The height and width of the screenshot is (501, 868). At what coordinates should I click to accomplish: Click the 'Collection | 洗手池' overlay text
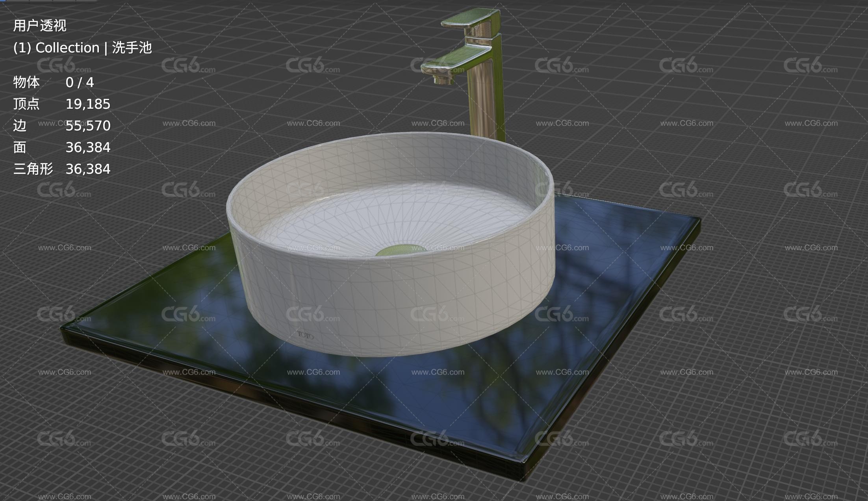[x=94, y=48]
